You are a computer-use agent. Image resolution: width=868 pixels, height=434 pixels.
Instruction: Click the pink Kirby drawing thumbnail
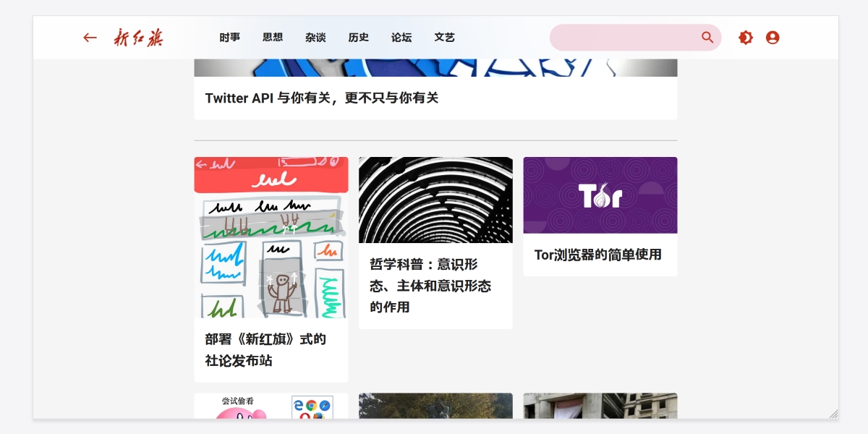pyautogui.click(x=271, y=411)
